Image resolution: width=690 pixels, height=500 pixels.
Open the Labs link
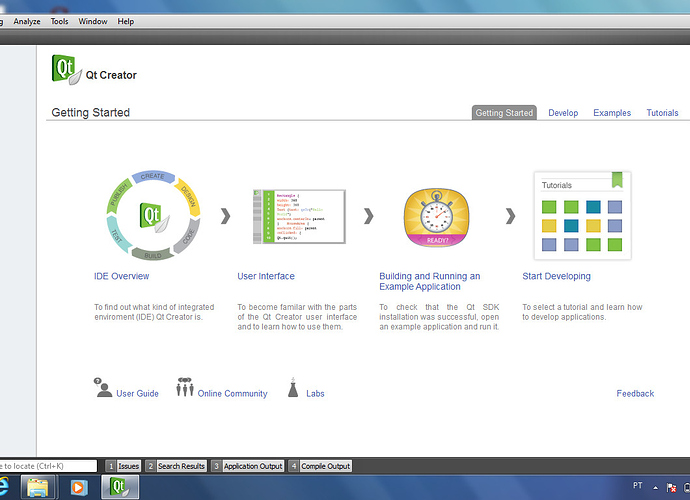pyautogui.click(x=315, y=393)
